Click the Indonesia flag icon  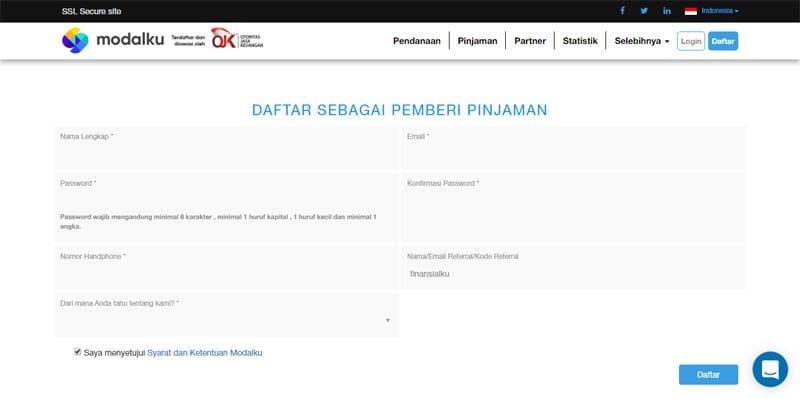(691, 11)
